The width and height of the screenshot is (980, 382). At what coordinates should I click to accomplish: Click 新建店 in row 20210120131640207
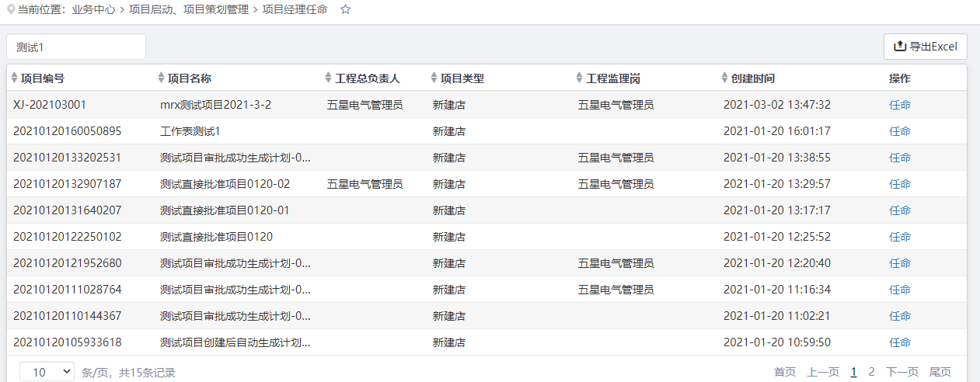[x=449, y=210]
